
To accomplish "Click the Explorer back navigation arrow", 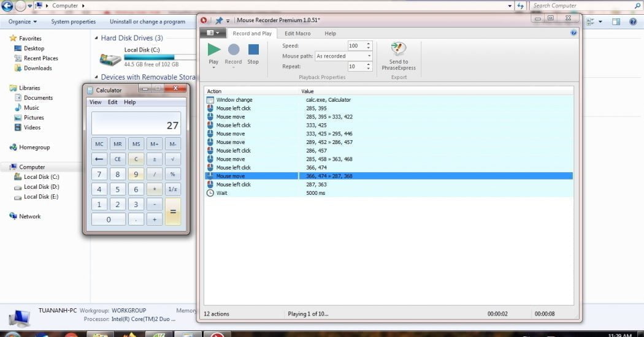I will point(7,6).
